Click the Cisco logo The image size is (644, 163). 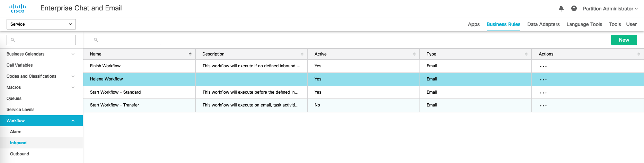point(18,8)
